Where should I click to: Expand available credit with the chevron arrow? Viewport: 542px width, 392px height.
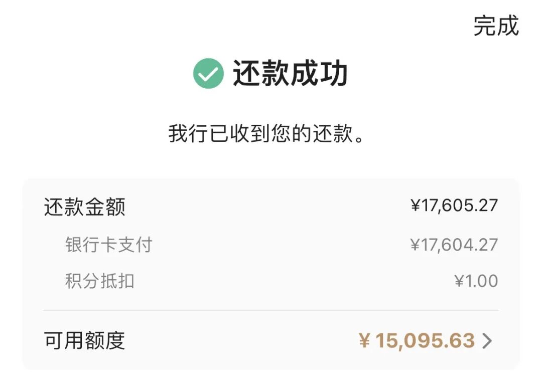click(x=487, y=341)
